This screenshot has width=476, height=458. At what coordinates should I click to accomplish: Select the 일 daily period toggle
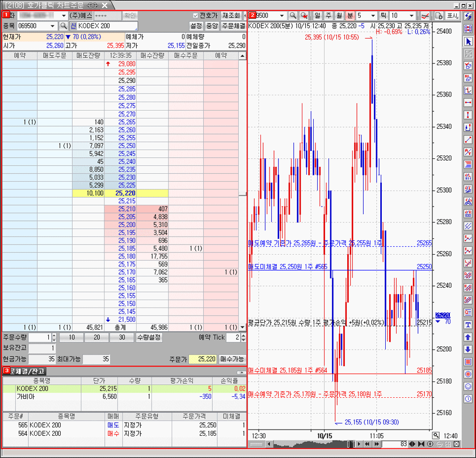pyautogui.click(x=318, y=16)
